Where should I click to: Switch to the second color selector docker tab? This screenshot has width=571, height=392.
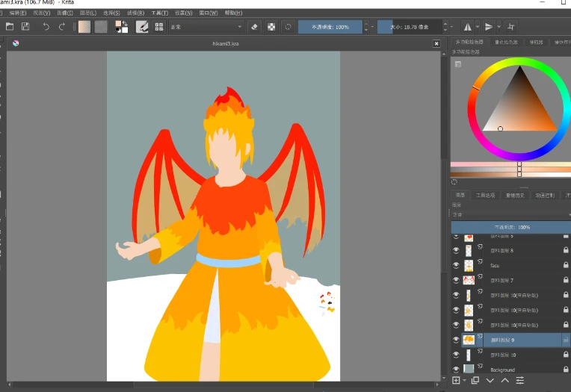point(506,43)
